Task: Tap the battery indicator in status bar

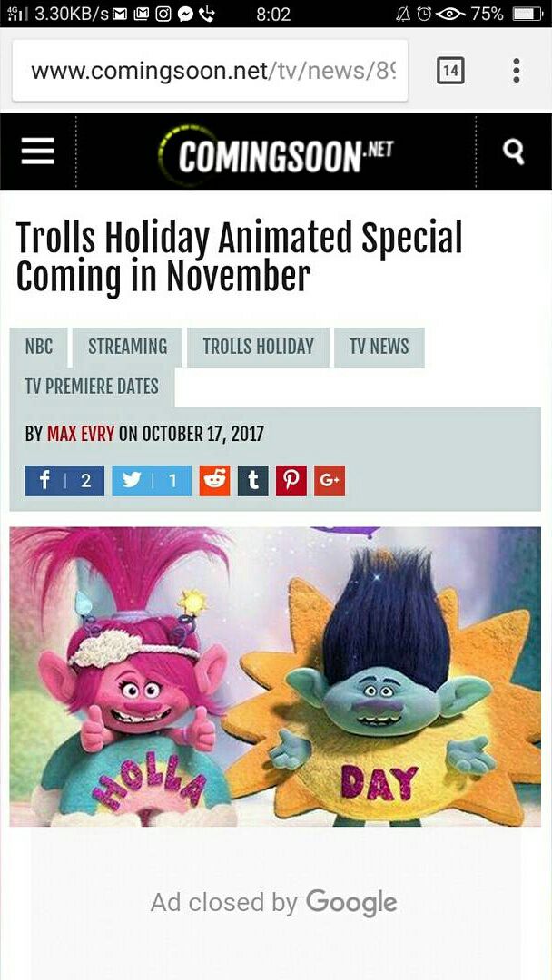Action: 527,14
